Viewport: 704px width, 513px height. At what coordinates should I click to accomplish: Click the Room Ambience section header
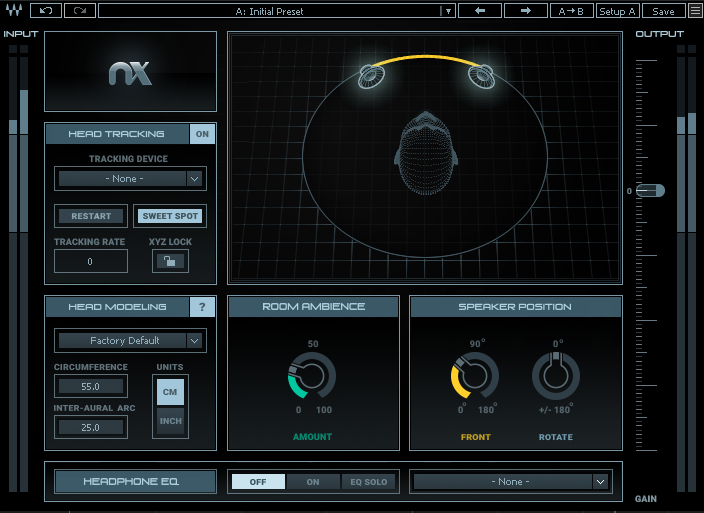tap(313, 307)
